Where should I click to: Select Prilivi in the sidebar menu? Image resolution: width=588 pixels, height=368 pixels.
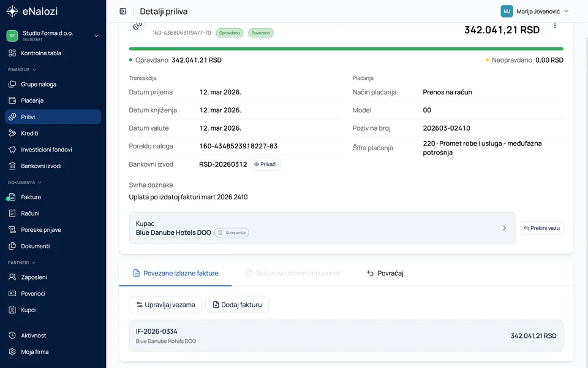(x=53, y=117)
